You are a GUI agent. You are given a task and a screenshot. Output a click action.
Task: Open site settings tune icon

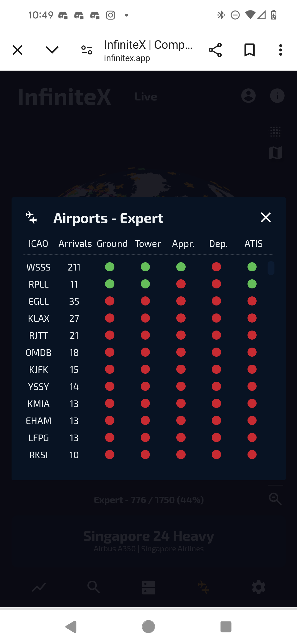[x=87, y=50]
